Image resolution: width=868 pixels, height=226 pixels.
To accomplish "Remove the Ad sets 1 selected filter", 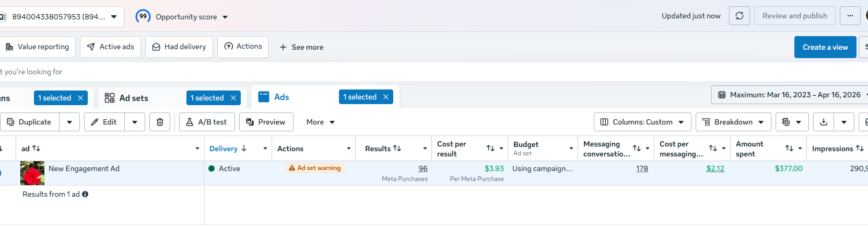I will 233,98.
